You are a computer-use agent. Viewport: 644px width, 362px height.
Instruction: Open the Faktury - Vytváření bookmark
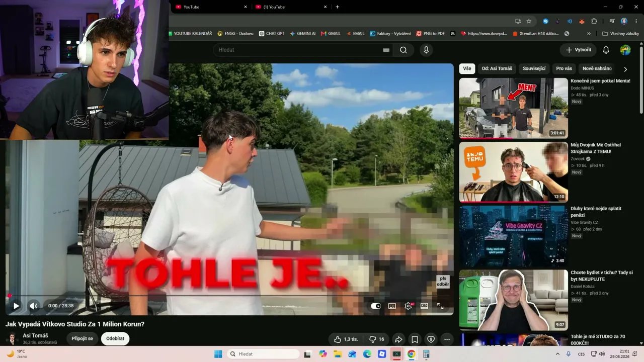pos(390,34)
